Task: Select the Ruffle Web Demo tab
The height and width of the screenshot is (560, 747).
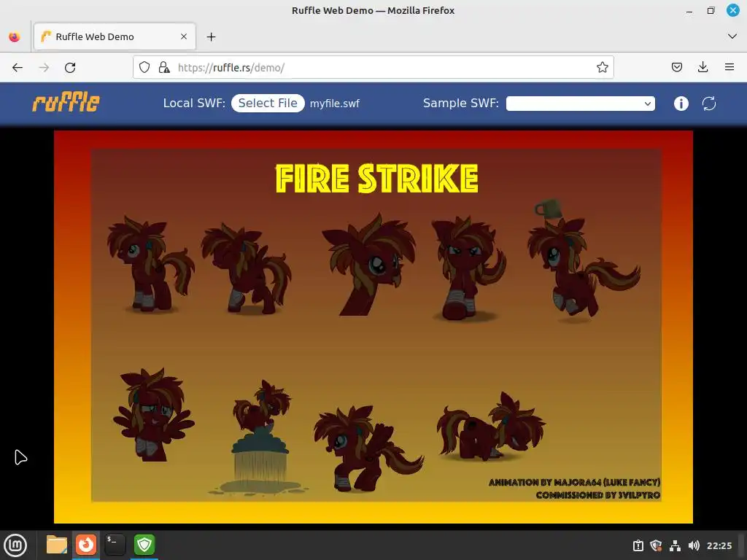Action: click(x=115, y=36)
